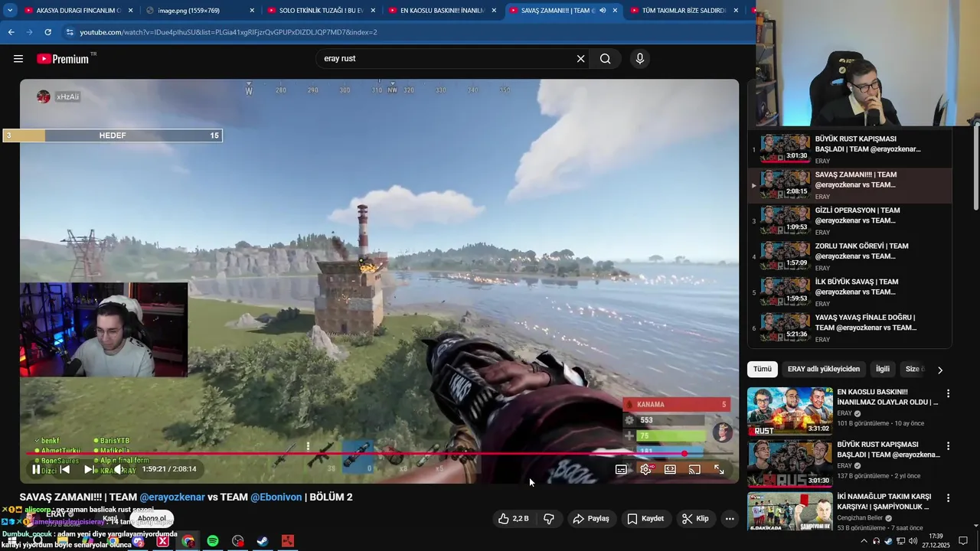Show hidden system tray icons
Image resolution: width=980 pixels, height=551 pixels.
coord(864,541)
